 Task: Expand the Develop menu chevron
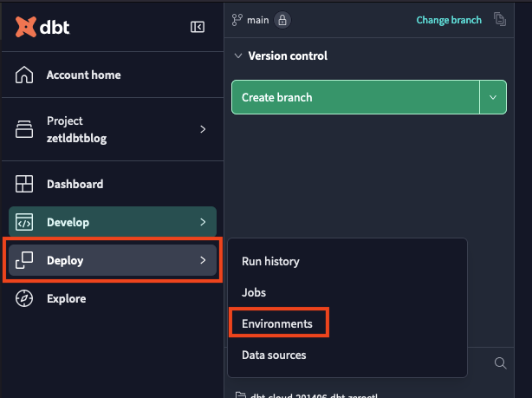click(203, 222)
